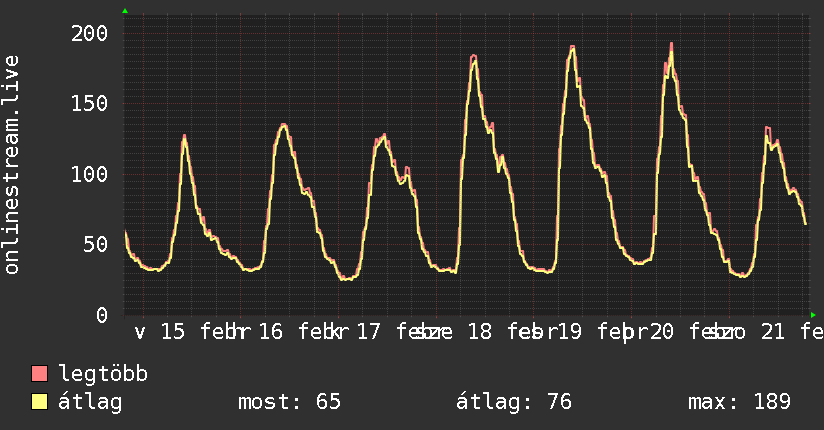The height and width of the screenshot is (430, 824).
Task: Click the 16 date axis label
Action: (271, 332)
